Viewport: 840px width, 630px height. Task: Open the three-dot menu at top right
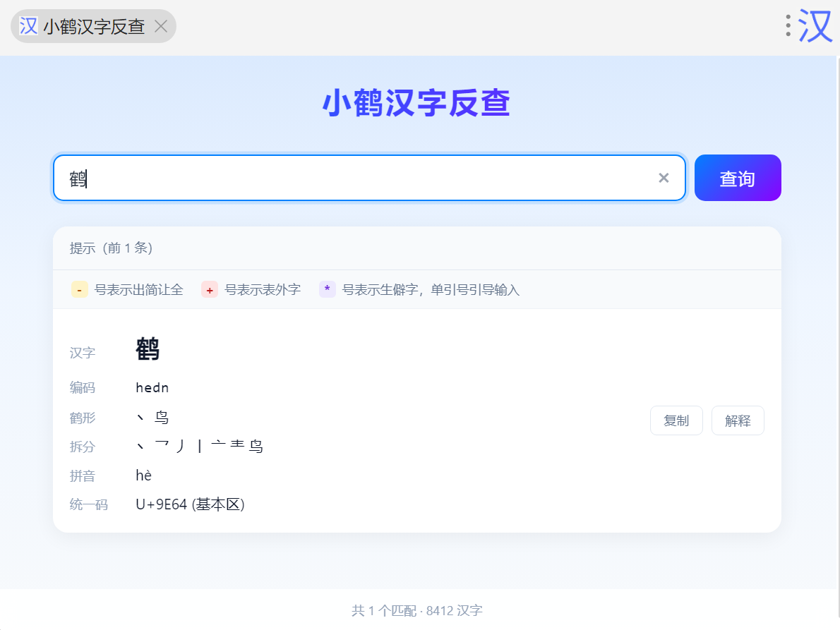click(x=788, y=25)
